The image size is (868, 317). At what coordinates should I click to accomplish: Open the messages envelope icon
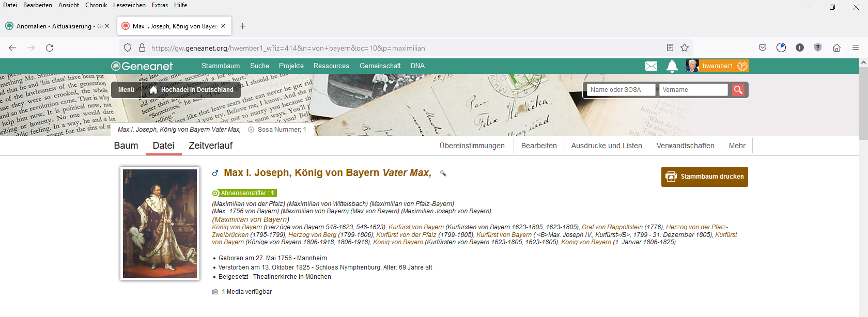[x=651, y=66]
